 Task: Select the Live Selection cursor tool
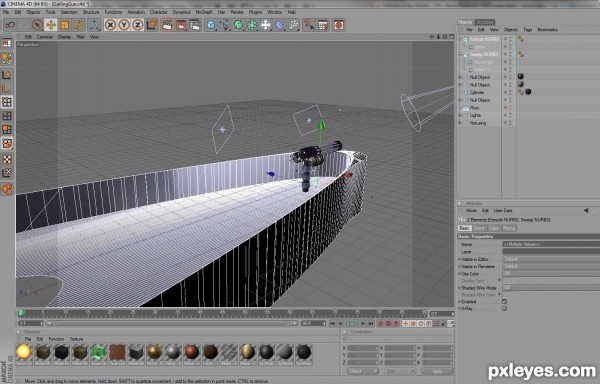[x=37, y=25]
